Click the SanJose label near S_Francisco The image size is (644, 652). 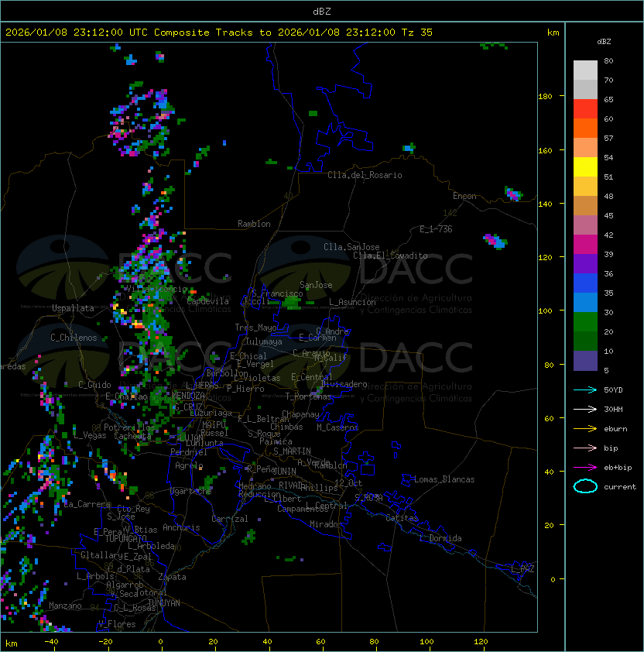click(316, 285)
